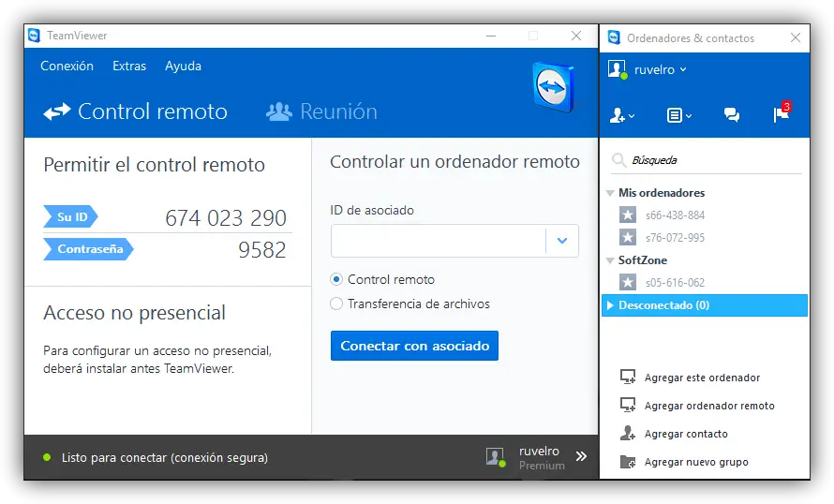Click the Agregar contacto person icon

tap(628, 434)
